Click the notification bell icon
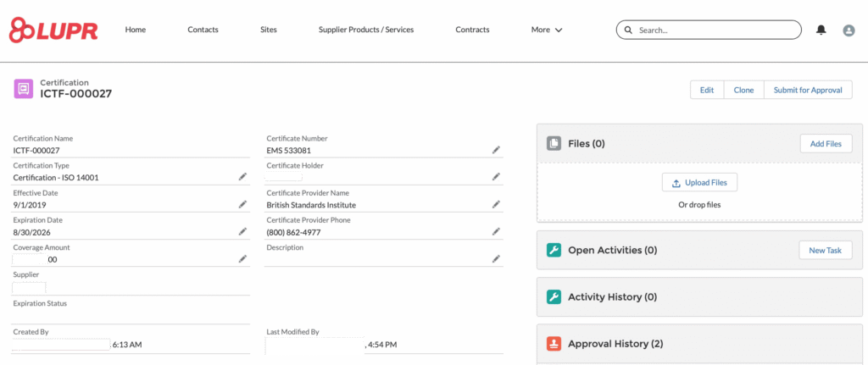 point(821,30)
